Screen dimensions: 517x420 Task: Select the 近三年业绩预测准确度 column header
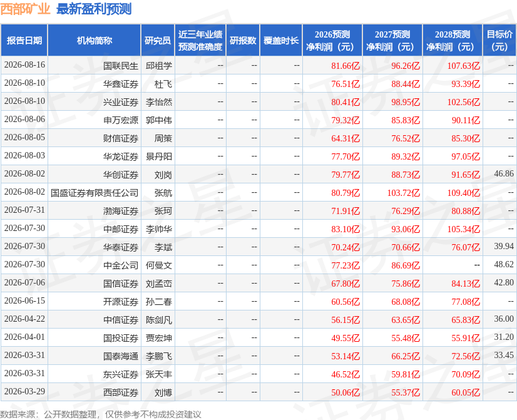point(200,40)
